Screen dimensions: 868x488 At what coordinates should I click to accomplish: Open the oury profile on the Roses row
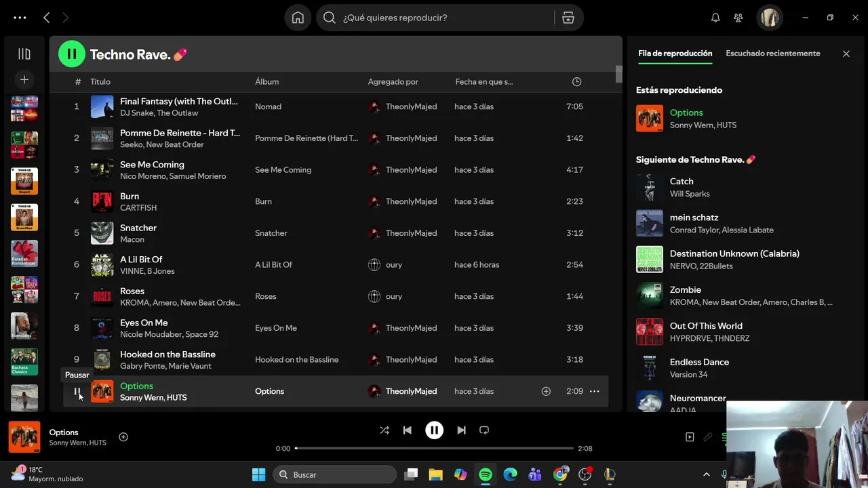394,296
